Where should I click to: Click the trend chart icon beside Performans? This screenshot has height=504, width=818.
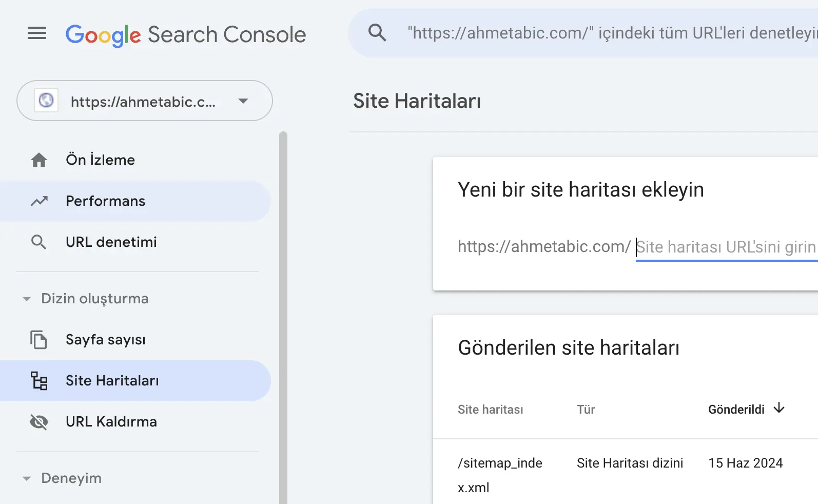pyautogui.click(x=39, y=201)
